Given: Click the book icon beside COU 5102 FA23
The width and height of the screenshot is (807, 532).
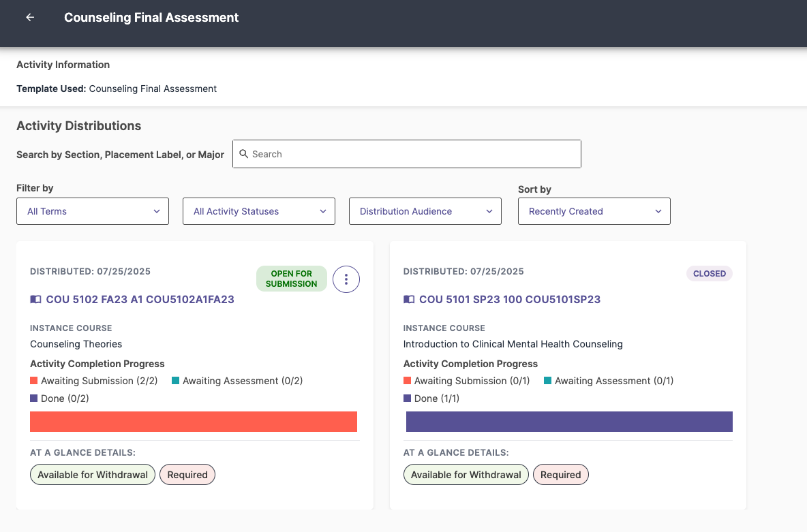Looking at the screenshot, I should (35, 300).
